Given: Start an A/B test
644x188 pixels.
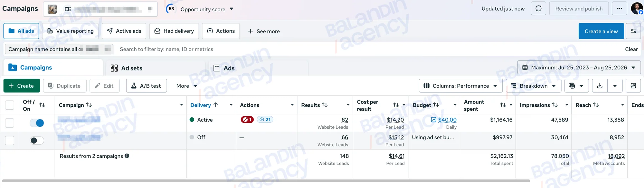Looking at the screenshot, I should [x=147, y=86].
